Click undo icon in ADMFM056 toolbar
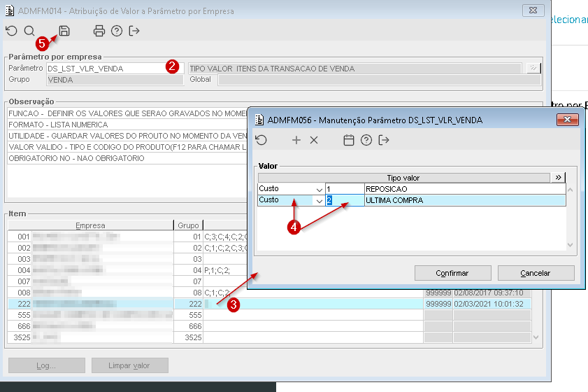Screen dimensions: 588x392 [261, 140]
